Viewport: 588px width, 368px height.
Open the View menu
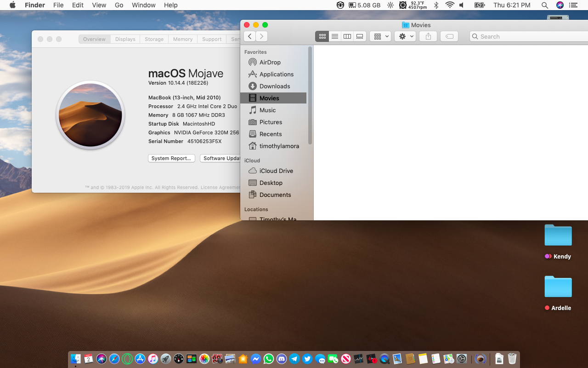[x=99, y=5]
